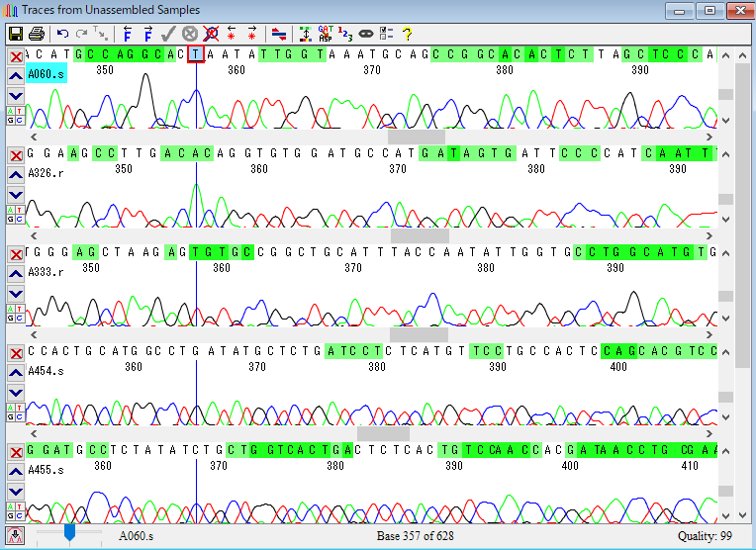Screen dimensions: 756x550
Task: Open the help question mark icon
Action: (x=406, y=34)
